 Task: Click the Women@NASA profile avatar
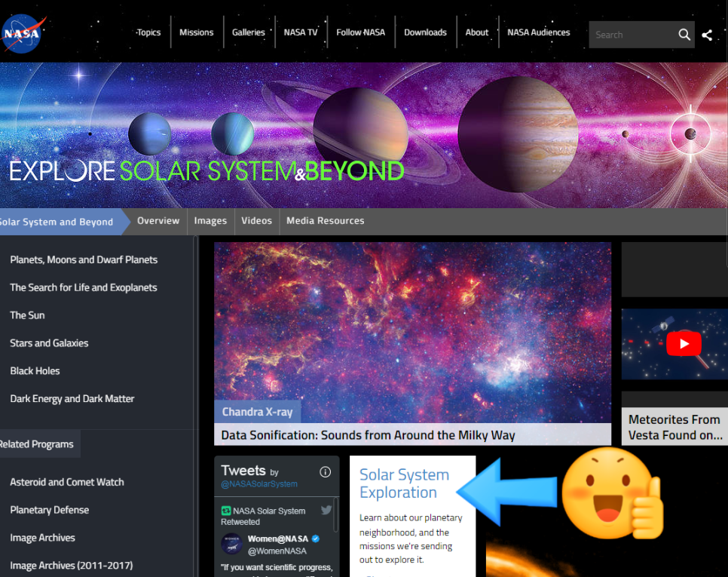[x=231, y=544]
